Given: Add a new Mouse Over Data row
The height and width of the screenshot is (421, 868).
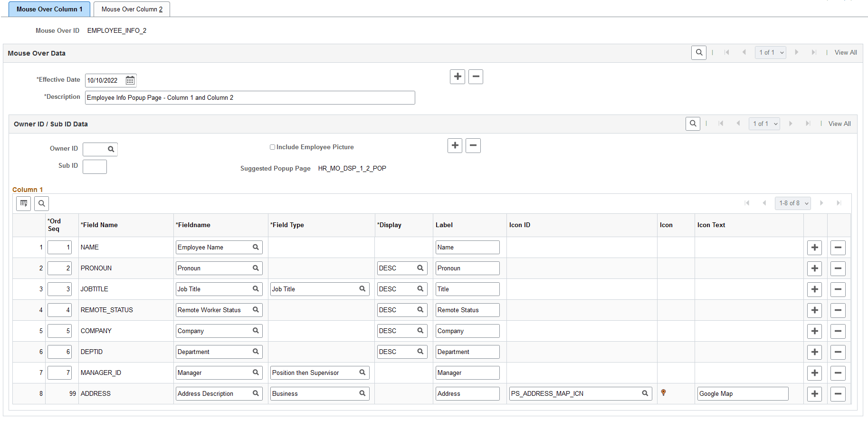Looking at the screenshot, I should click(458, 77).
